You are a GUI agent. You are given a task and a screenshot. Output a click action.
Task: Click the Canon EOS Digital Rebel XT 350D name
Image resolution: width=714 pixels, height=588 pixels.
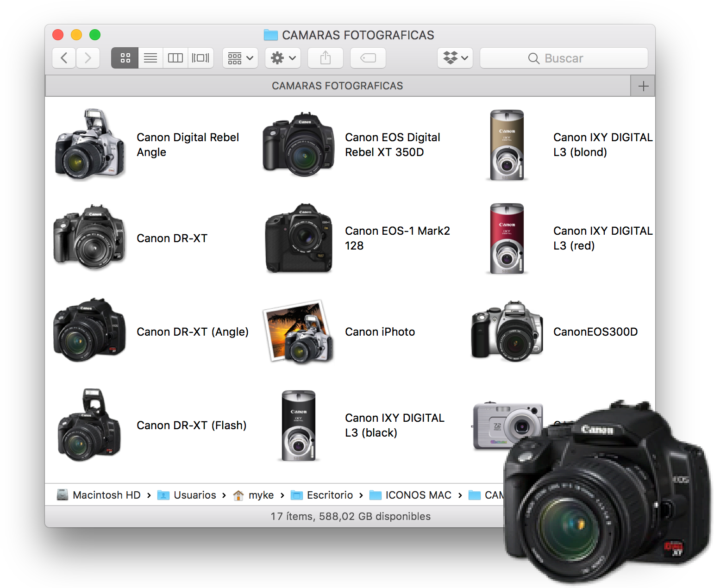coord(393,145)
